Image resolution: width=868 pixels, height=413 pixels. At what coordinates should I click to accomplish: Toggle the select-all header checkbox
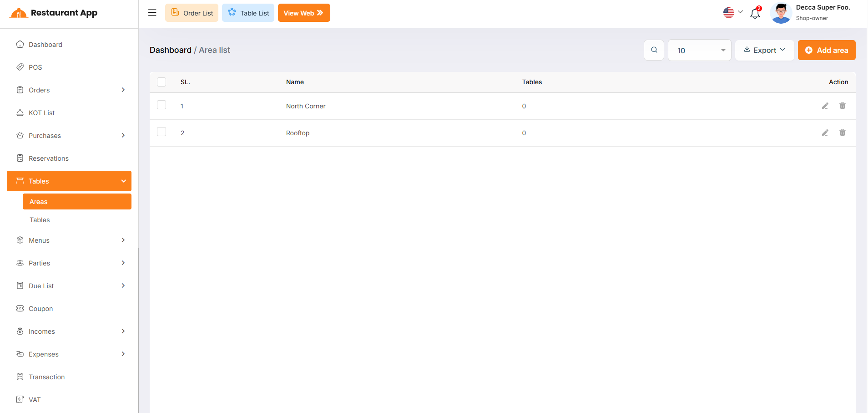click(x=161, y=82)
